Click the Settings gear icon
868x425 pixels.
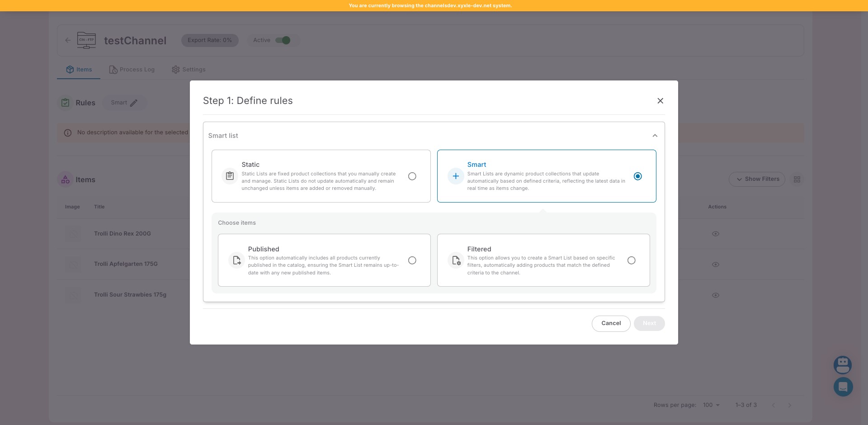pos(176,69)
